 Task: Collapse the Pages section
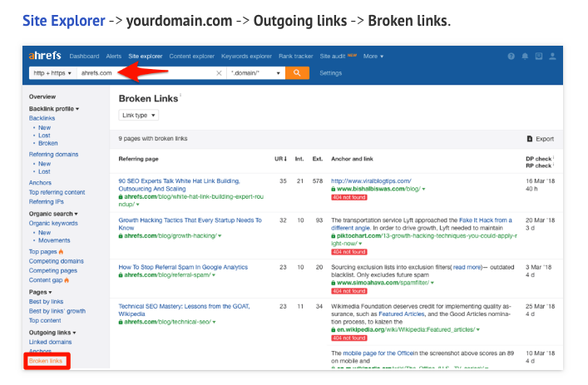pos(40,292)
